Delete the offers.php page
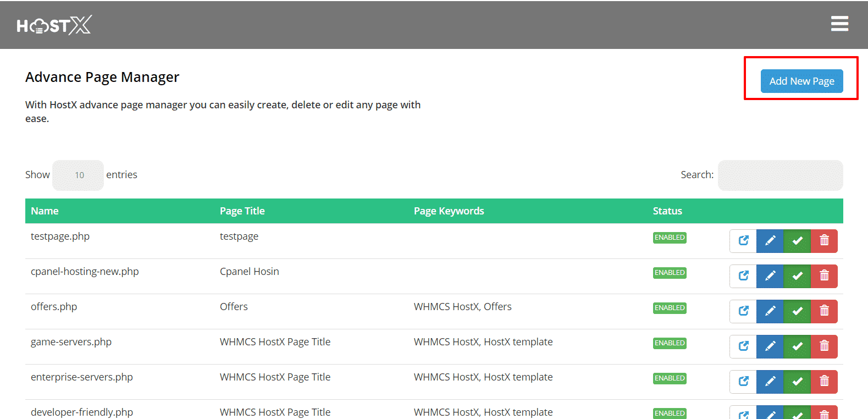Image resolution: width=868 pixels, height=419 pixels. click(x=824, y=311)
